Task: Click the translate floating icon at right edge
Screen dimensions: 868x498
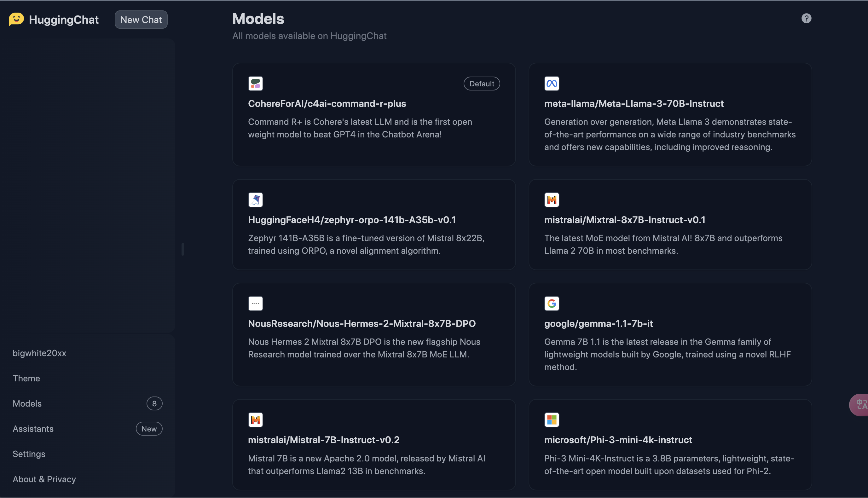Action: [x=859, y=405]
